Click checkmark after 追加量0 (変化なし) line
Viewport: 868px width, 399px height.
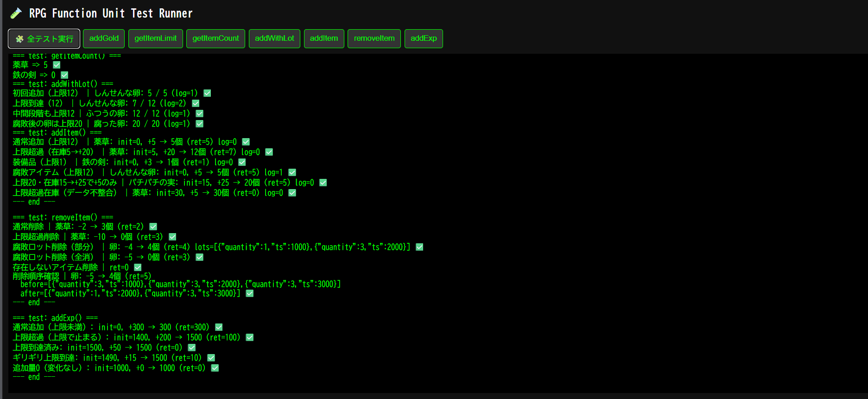point(215,368)
